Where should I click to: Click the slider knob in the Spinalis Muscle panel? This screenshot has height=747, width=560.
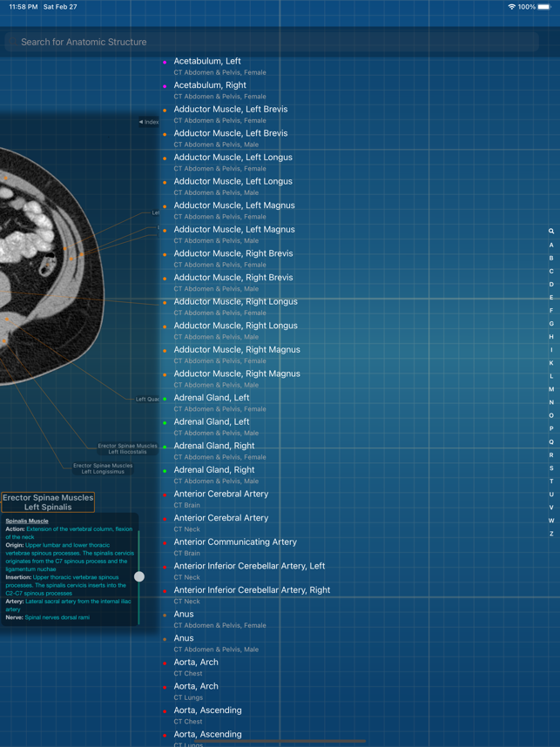[139, 576]
